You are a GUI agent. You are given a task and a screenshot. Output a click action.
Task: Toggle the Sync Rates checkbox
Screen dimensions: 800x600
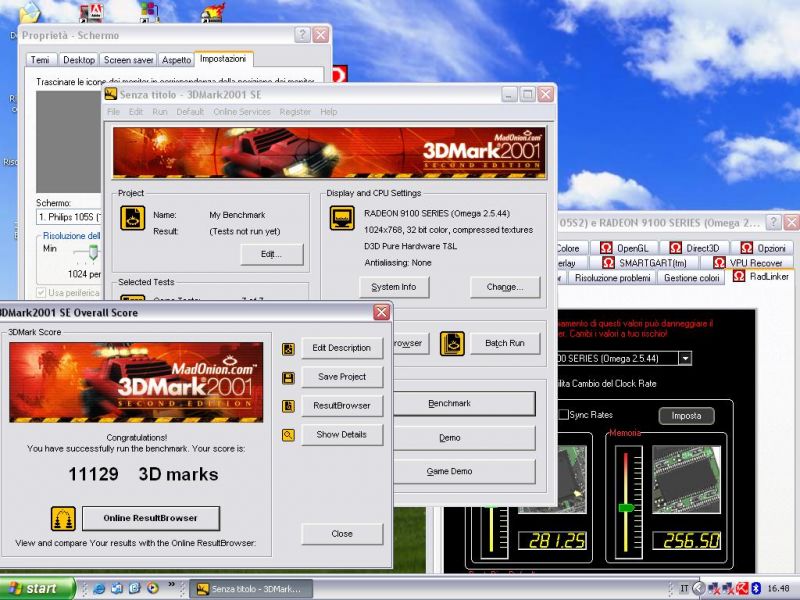coord(563,414)
